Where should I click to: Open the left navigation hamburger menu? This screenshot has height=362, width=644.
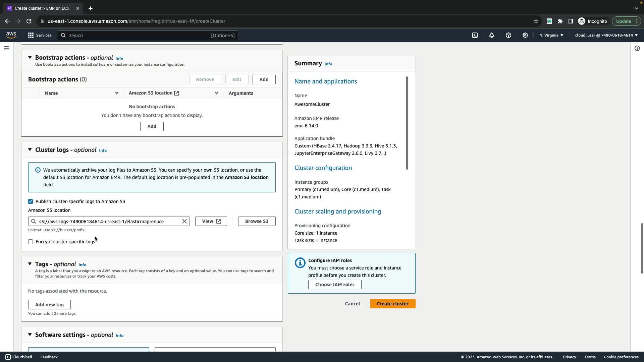coord(6,48)
